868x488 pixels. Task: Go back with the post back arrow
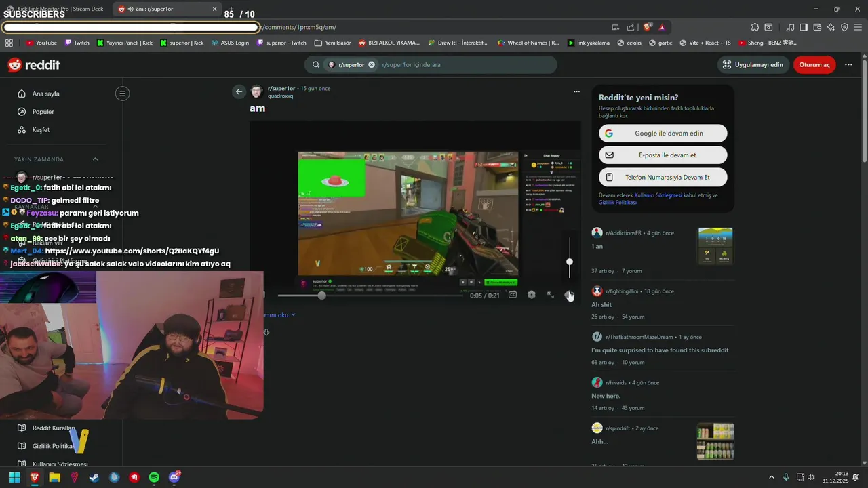pos(239,91)
